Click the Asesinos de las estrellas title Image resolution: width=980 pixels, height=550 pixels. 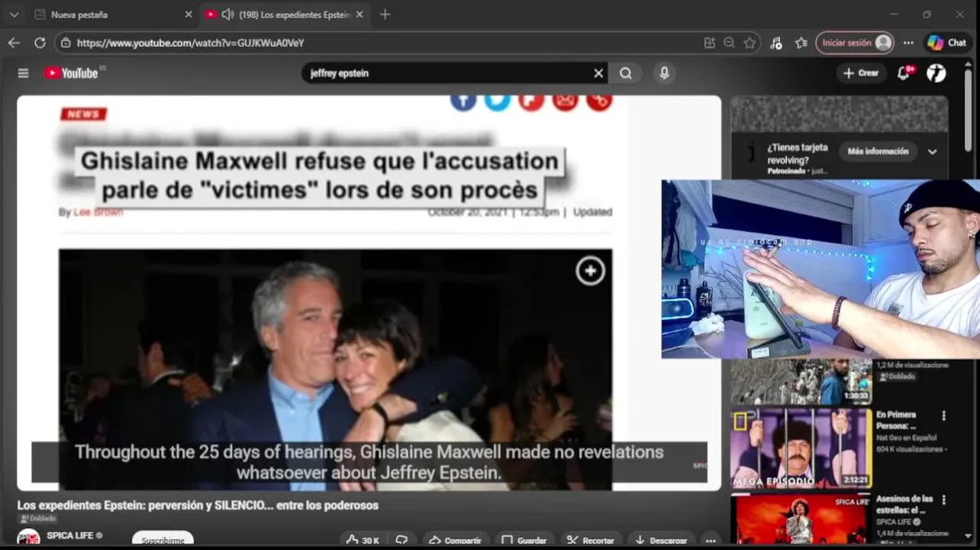pos(904,504)
